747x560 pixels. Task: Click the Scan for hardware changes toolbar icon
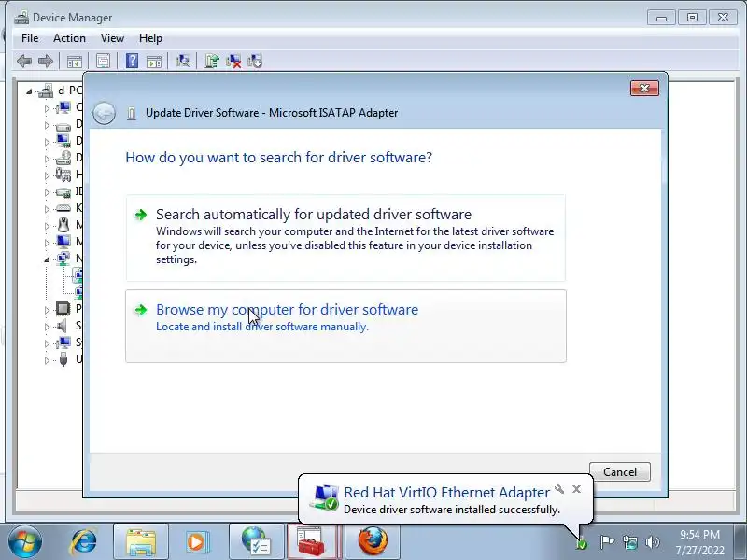pyautogui.click(x=183, y=61)
